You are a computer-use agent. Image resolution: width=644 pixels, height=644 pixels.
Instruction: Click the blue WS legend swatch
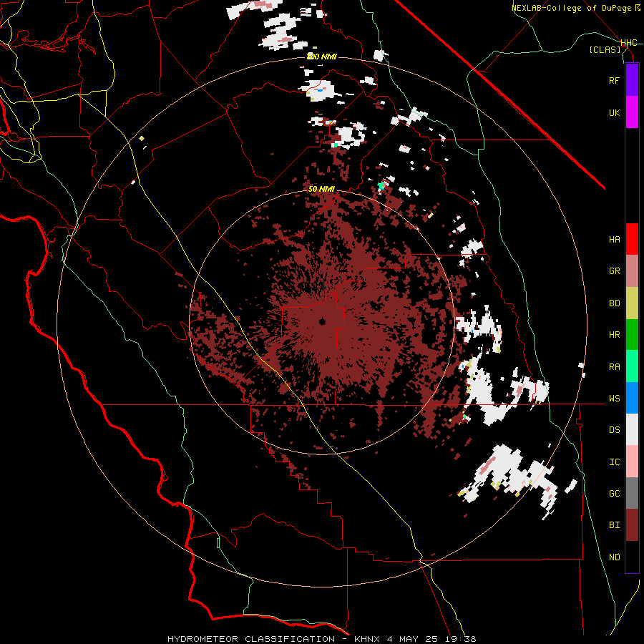pyautogui.click(x=632, y=398)
